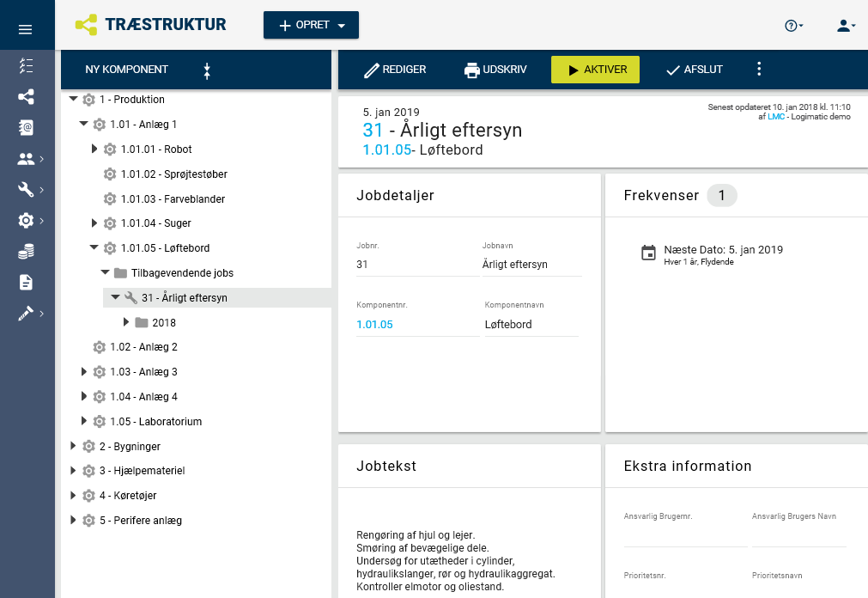The width and height of the screenshot is (868, 598).
Task: Click the Træstruktur logo icon
Action: tap(87, 25)
